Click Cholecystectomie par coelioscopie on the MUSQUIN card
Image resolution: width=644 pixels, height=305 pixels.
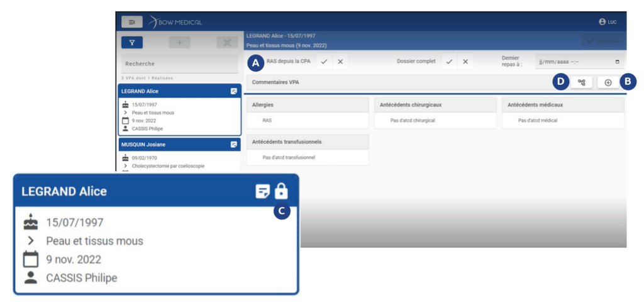tap(169, 166)
